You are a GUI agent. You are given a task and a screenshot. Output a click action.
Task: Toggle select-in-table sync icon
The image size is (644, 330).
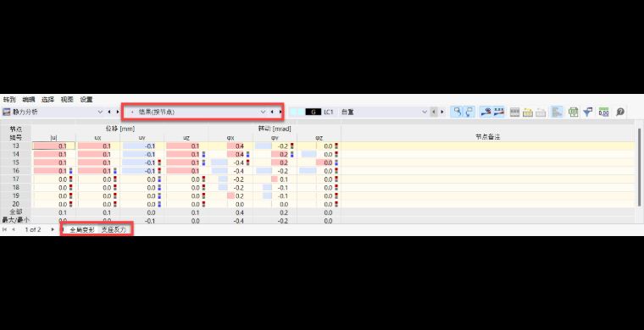(456, 112)
